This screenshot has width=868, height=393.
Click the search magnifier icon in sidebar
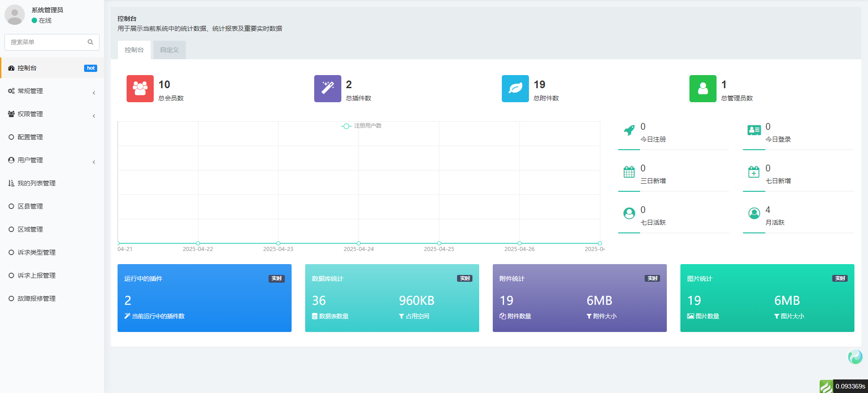point(90,42)
